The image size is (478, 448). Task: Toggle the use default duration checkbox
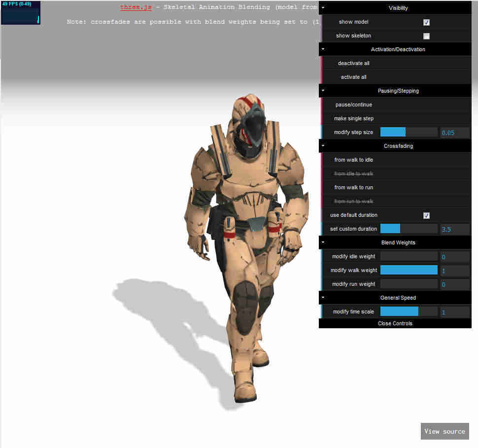pyautogui.click(x=426, y=215)
